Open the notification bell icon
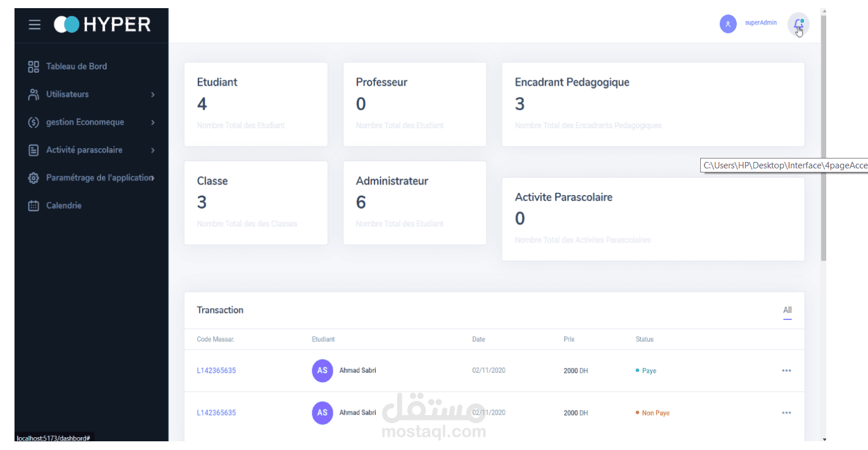Image resolution: width=868 pixels, height=450 pixels. [798, 24]
